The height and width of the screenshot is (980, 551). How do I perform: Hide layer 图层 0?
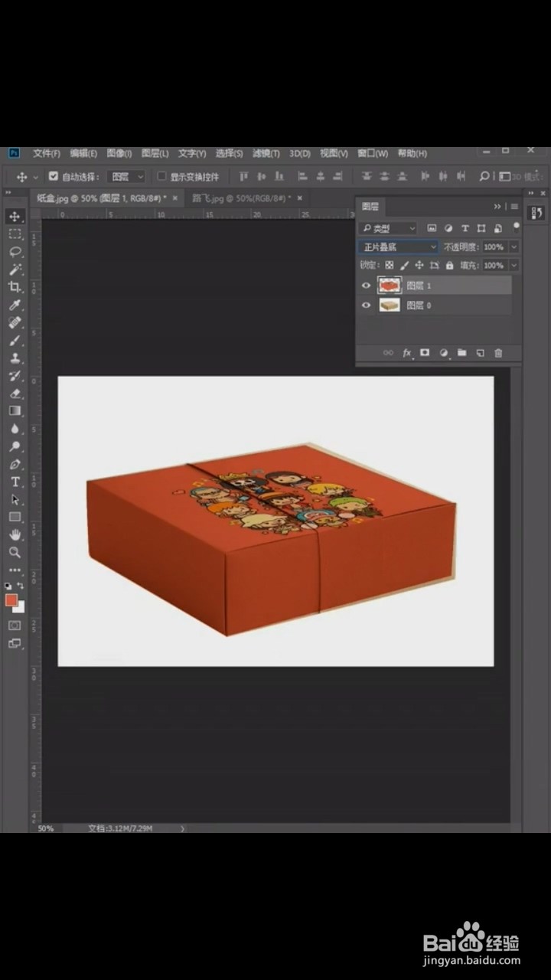coord(366,305)
